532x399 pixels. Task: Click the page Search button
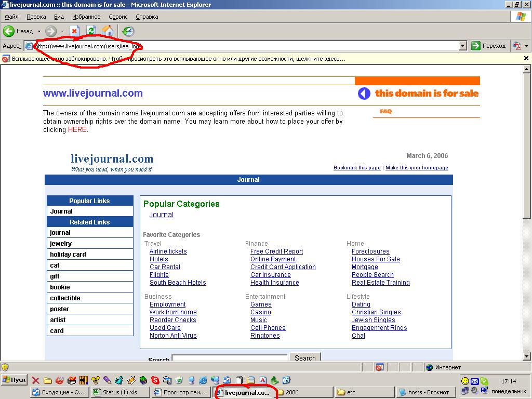(x=305, y=357)
